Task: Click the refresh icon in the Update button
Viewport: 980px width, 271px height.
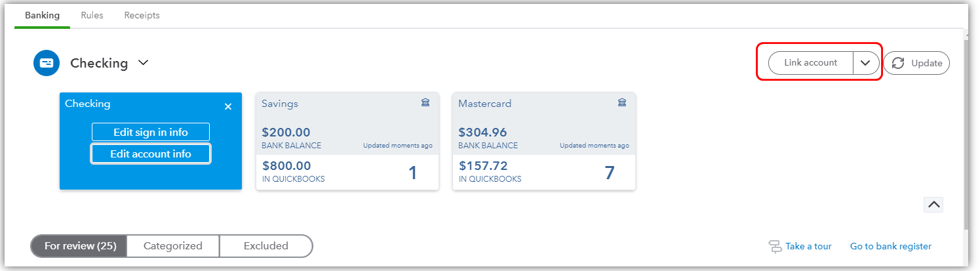Action: coord(898,63)
